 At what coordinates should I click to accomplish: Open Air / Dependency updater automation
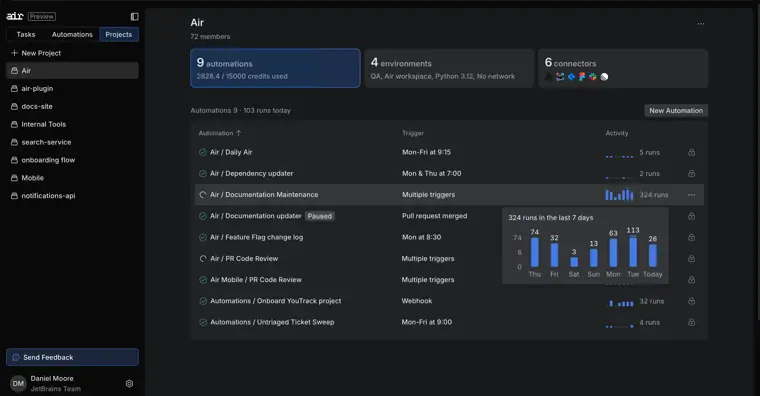click(x=252, y=174)
